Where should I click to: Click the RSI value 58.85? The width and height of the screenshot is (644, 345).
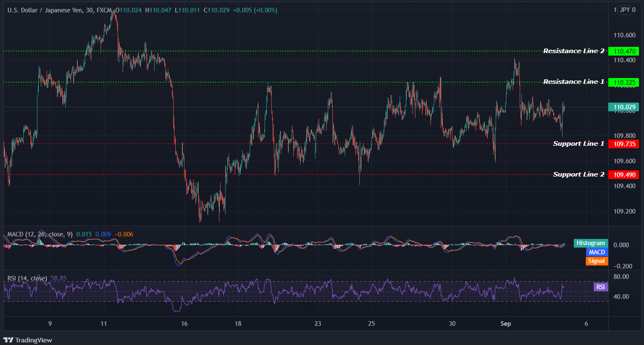(59, 278)
